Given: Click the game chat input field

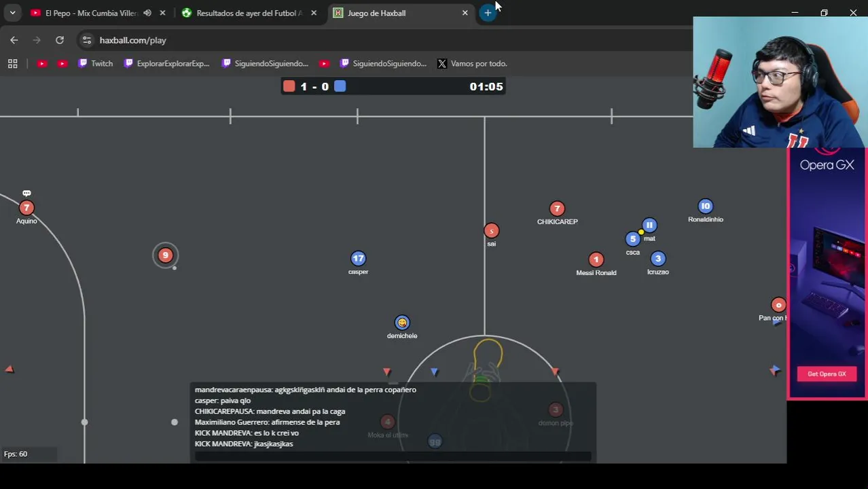Looking at the screenshot, I should 393,456.
